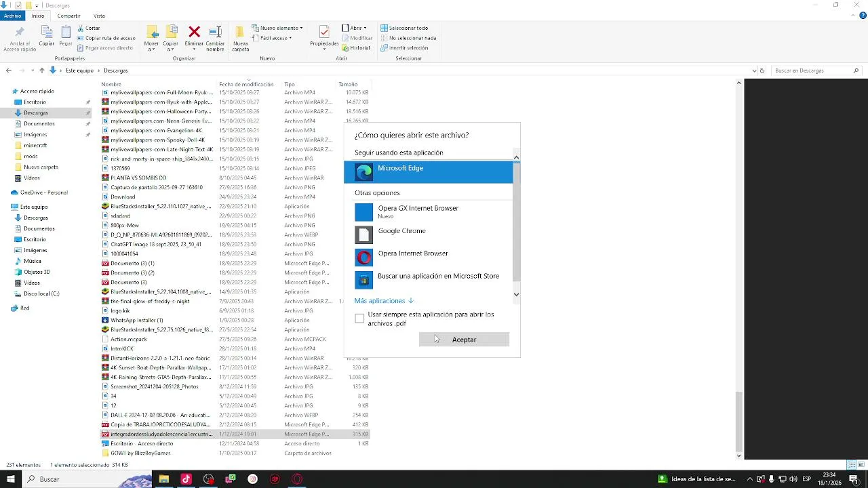The width and height of the screenshot is (868, 488).
Task: Click the Nombre column header
Action: (111, 85)
